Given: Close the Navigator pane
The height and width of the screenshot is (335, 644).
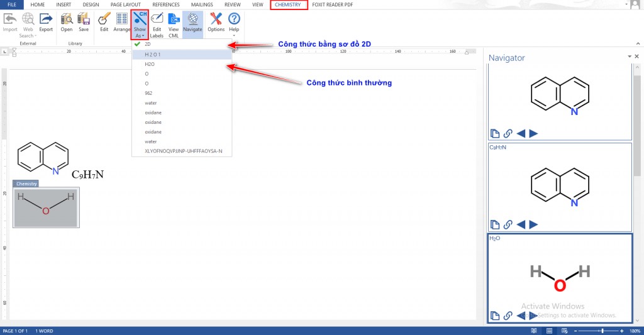Looking at the screenshot, I should point(636,56).
